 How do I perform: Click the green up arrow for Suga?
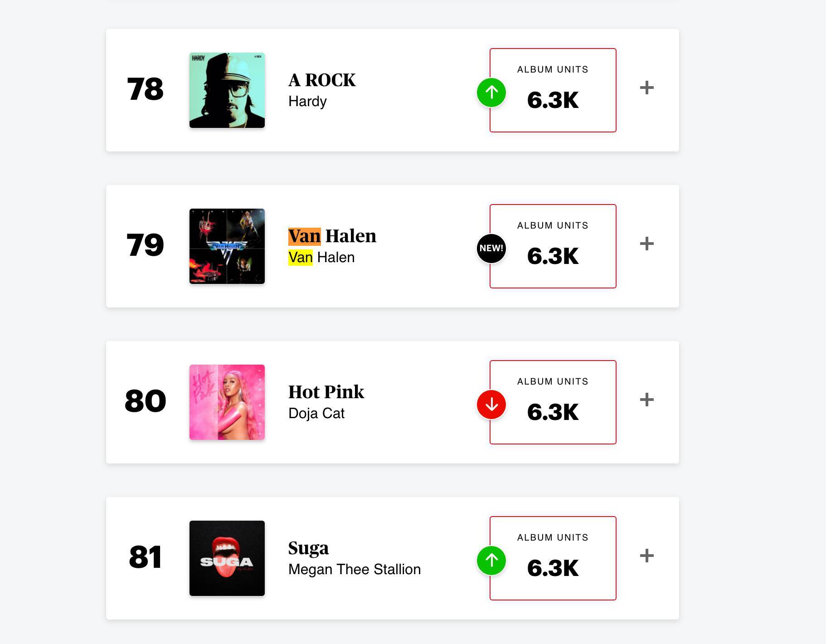(x=491, y=561)
